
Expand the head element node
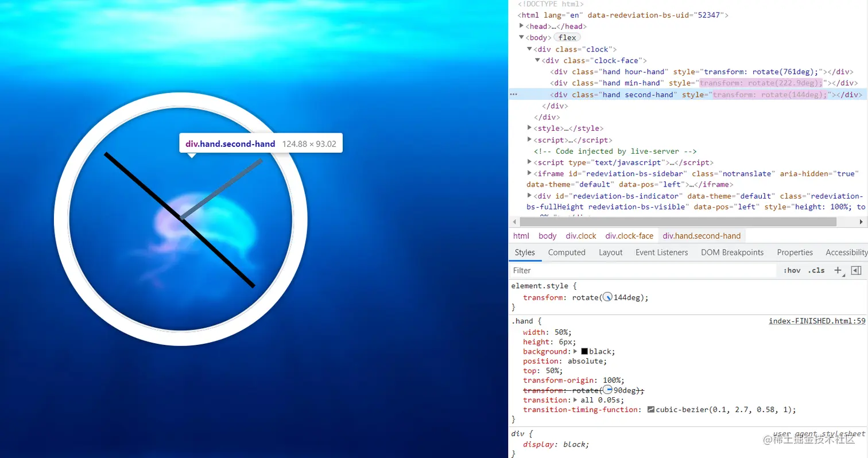(x=521, y=26)
